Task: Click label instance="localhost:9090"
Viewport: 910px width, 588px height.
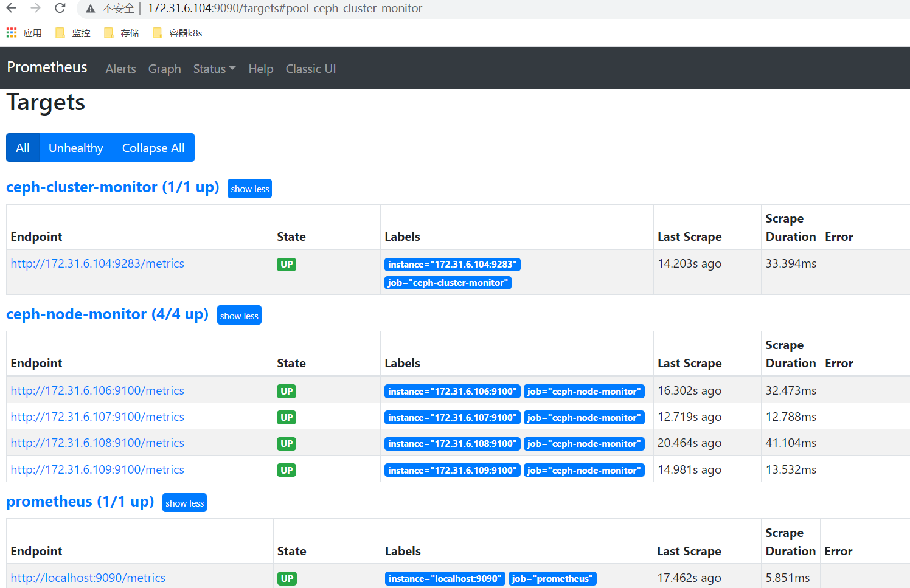Action: pos(445,579)
